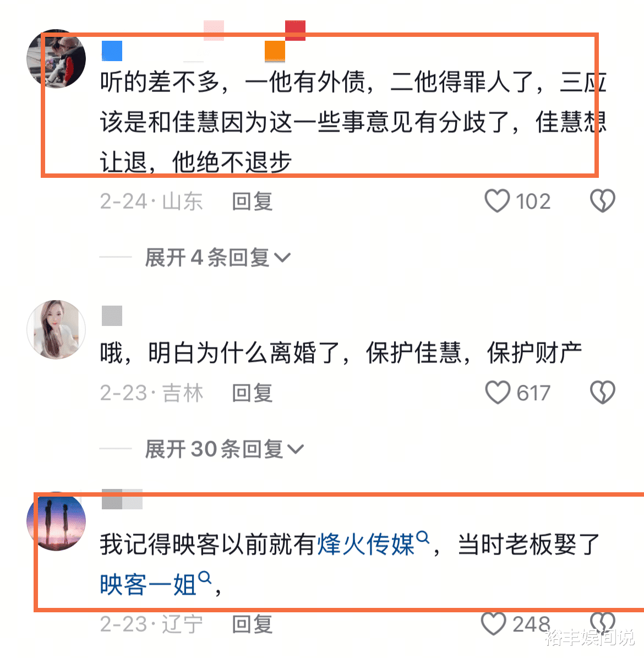
Task: Open the 映客一姐 search link
Action: [148, 585]
